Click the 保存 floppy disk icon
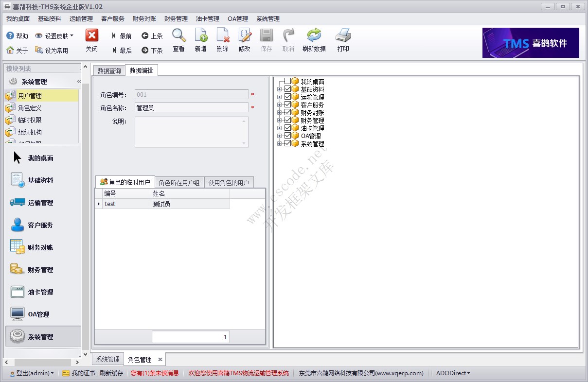Image resolution: width=588 pixels, height=382 pixels. (x=267, y=35)
